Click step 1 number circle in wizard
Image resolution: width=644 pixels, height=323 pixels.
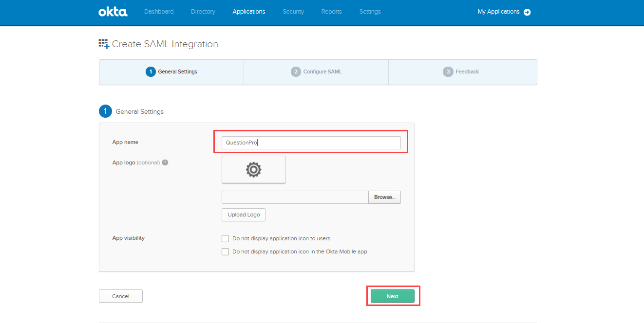[151, 72]
